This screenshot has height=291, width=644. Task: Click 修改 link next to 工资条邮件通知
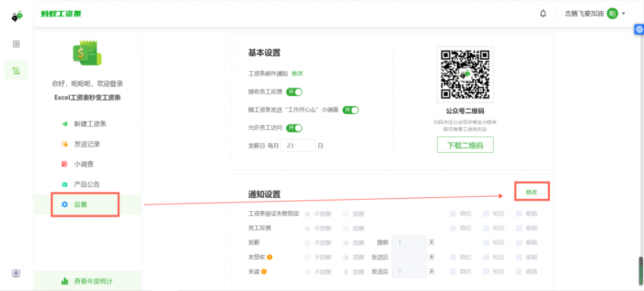pos(297,74)
